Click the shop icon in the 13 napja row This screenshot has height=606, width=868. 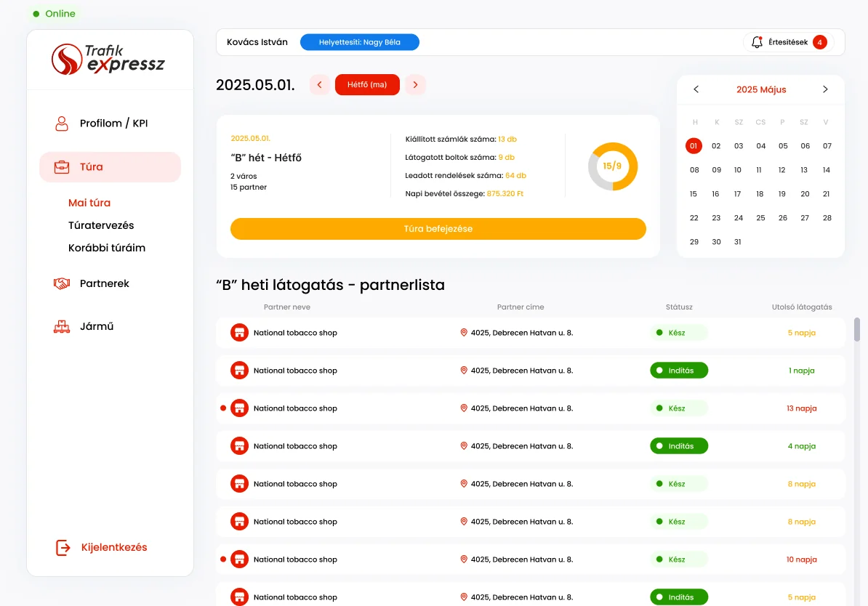239,408
